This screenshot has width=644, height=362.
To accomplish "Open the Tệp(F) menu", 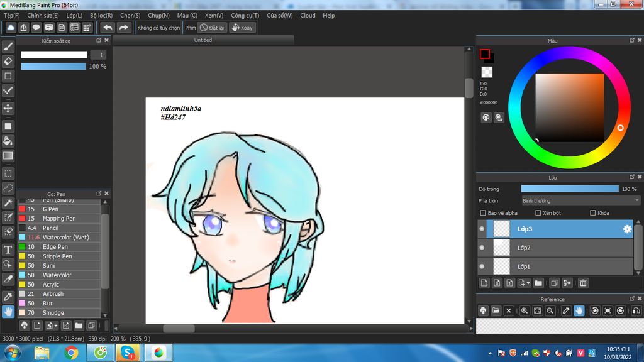I will tap(11, 15).
